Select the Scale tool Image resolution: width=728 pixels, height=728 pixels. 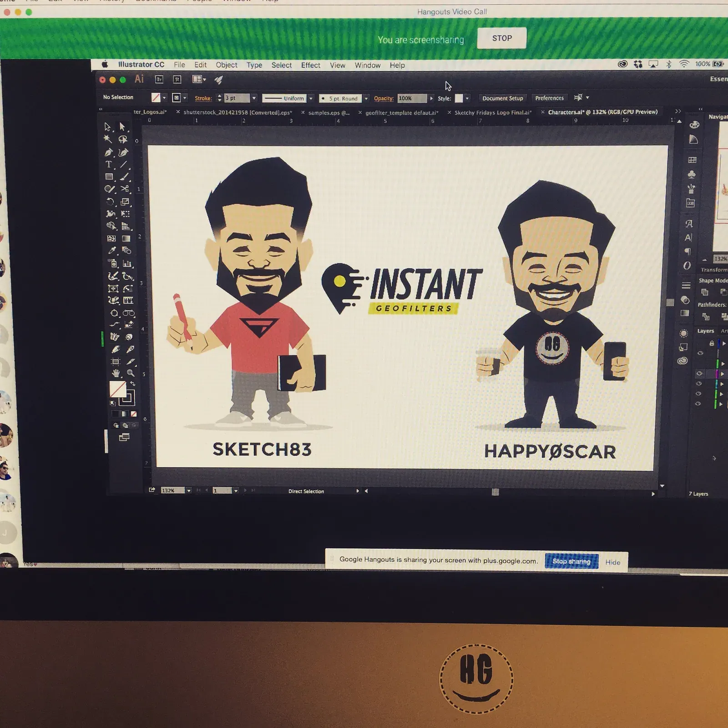(x=125, y=202)
